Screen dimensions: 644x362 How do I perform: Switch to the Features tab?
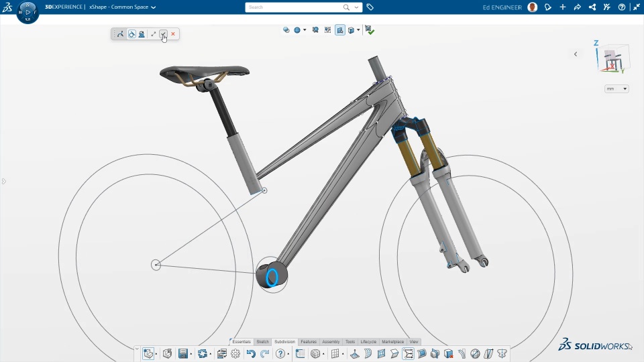tap(309, 341)
